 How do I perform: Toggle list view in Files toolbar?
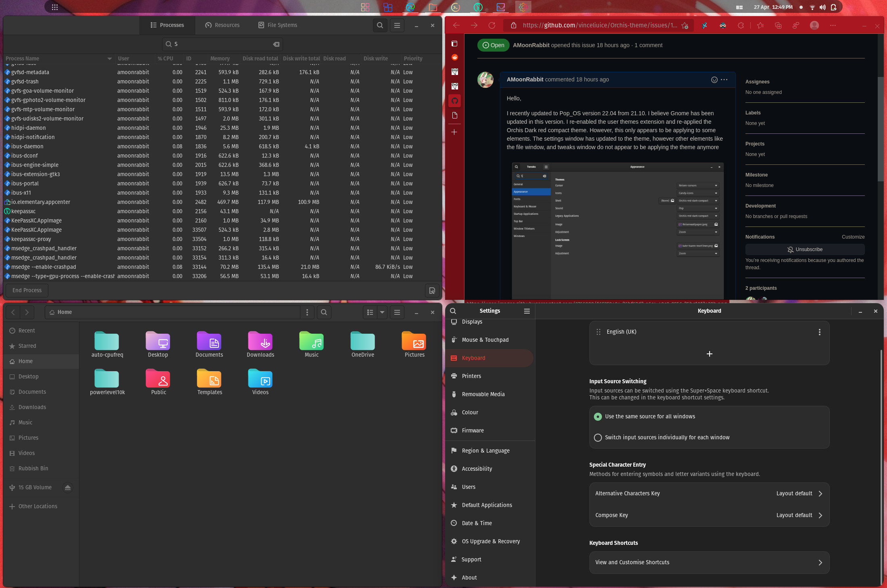click(370, 312)
